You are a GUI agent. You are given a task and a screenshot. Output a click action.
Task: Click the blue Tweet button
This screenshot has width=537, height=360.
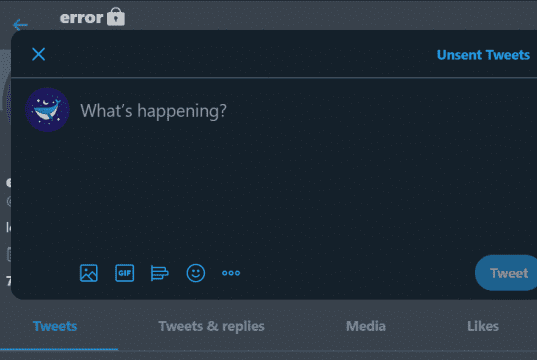[506, 273]
